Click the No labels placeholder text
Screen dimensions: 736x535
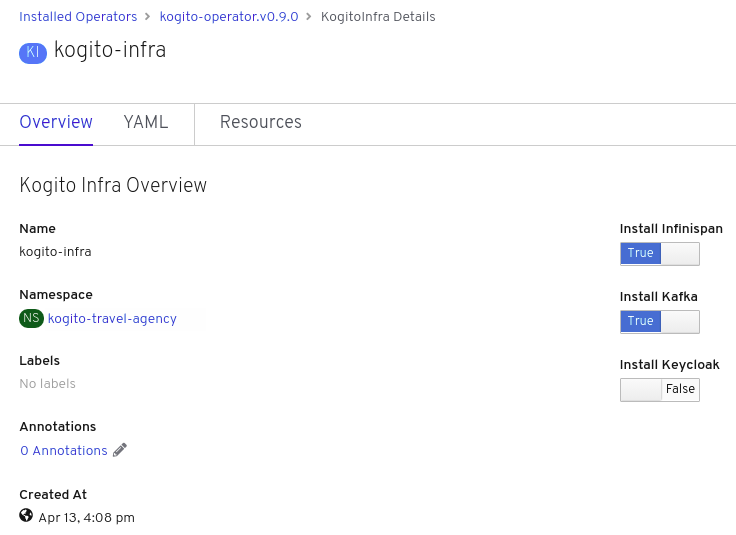47,384
